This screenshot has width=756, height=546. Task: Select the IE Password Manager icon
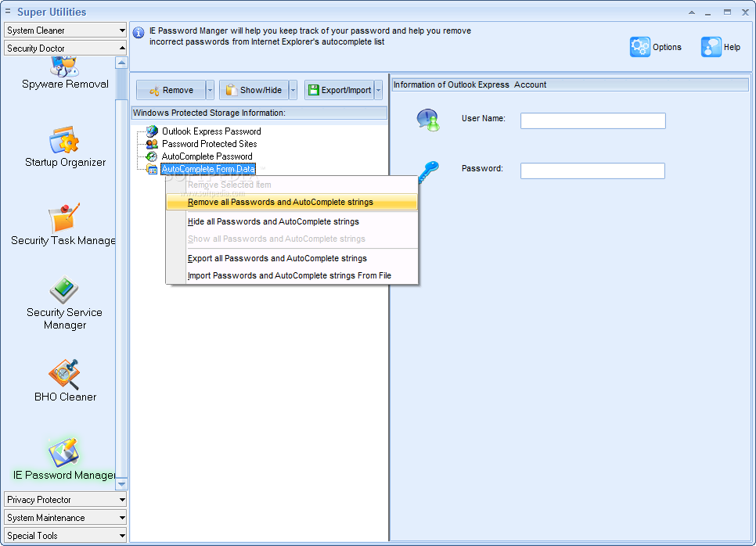[63, 452]
